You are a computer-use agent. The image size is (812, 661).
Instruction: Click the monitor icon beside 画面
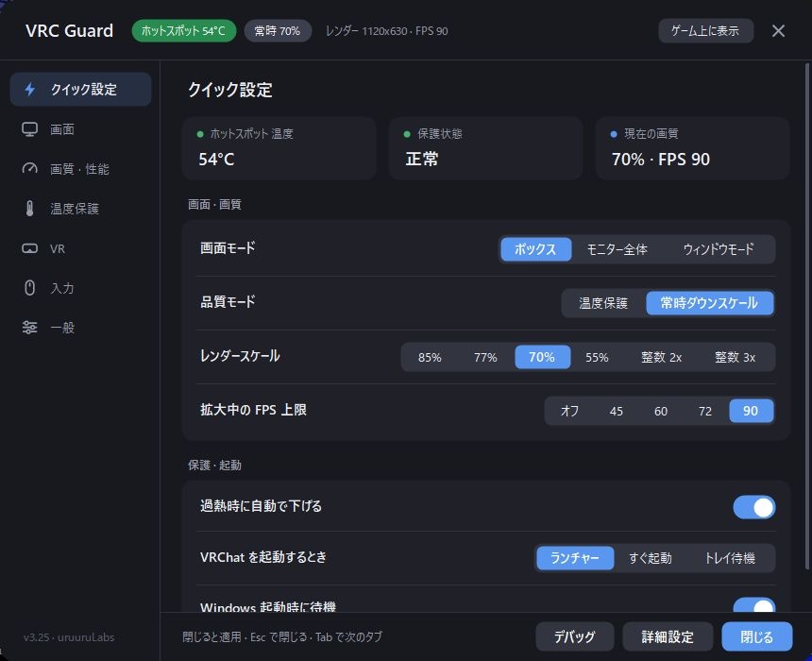[x=29, y=129]
